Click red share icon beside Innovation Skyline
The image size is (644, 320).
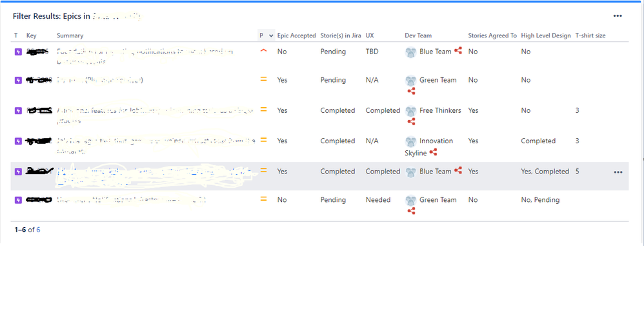pos(433,152)
